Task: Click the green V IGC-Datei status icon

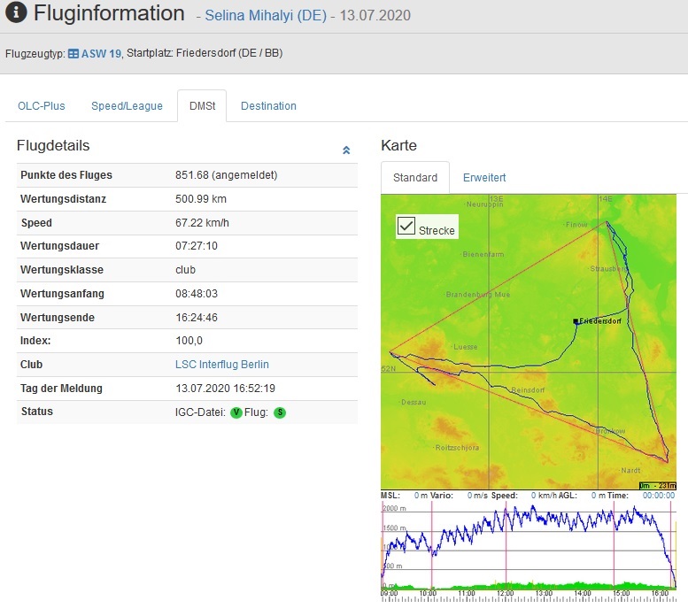Action: tap(236, 412)
